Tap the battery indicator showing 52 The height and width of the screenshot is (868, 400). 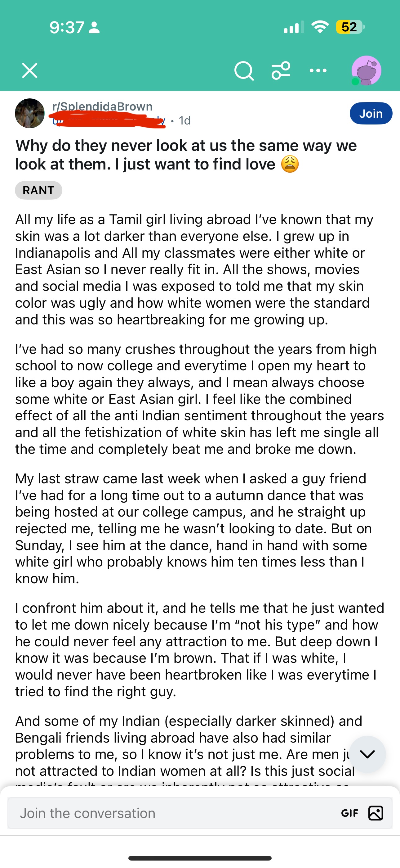point(350,27)
